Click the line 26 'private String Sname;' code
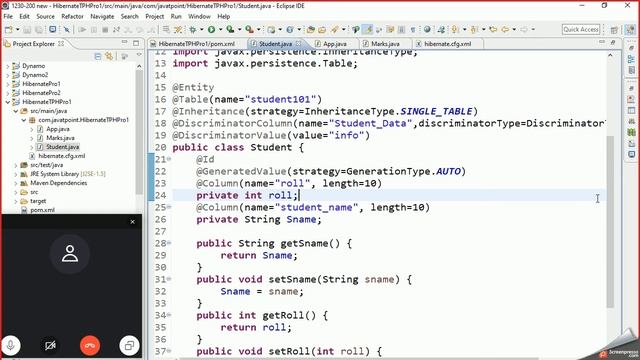The width and height of the screenshot is (640, 360). point(259,220)
